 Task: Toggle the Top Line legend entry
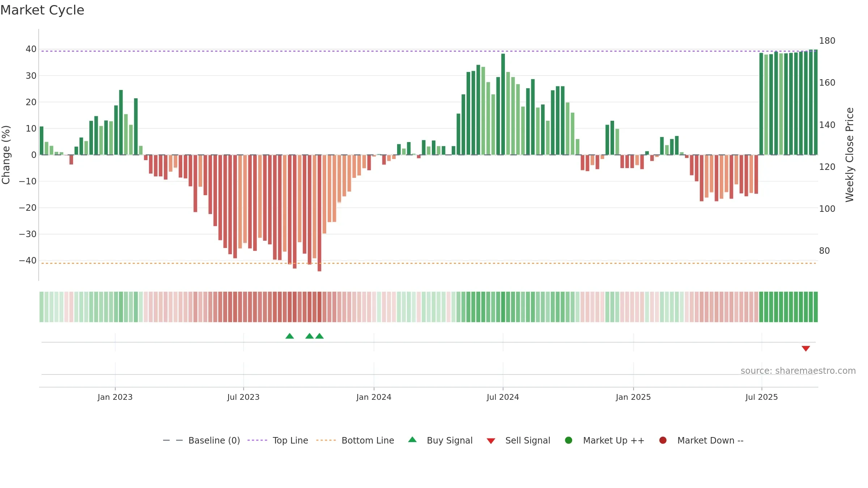(278, 440)
